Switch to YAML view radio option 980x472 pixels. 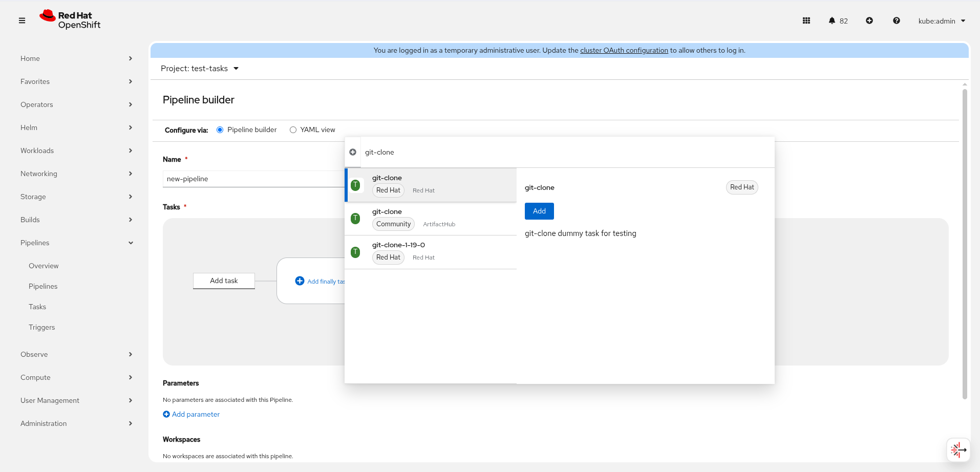[293, 130]
